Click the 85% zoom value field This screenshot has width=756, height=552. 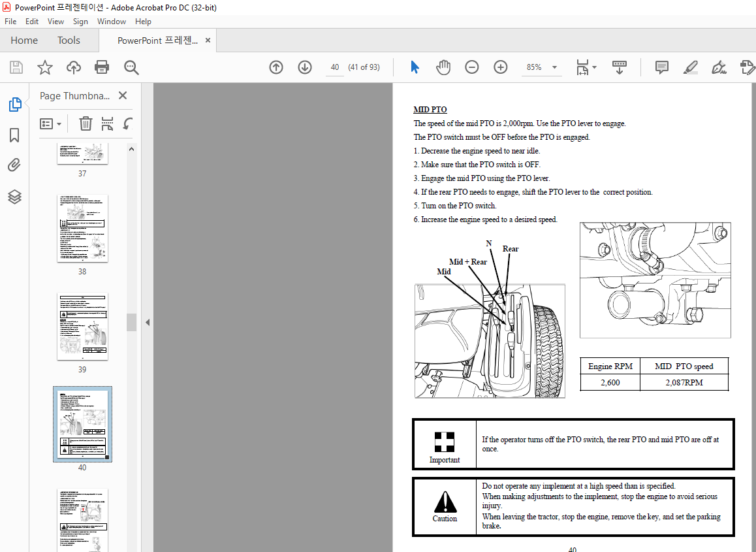(x=534, y=67)
